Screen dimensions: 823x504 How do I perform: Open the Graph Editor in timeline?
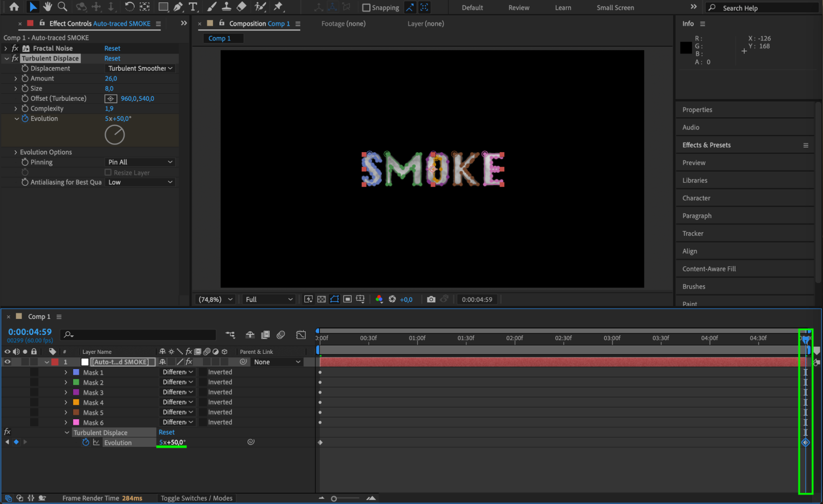tap(301, 334)
